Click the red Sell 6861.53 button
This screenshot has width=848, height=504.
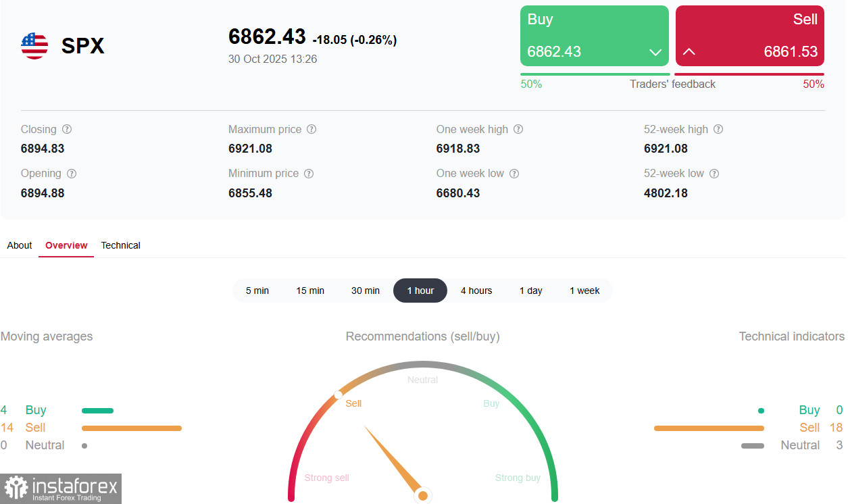pyautogui.click(x=750, y=36)
